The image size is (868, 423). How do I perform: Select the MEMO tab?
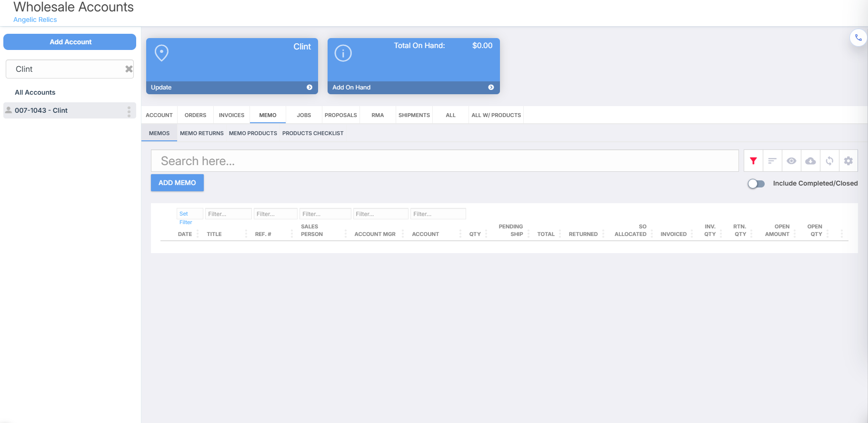click(x=268, y=115)
